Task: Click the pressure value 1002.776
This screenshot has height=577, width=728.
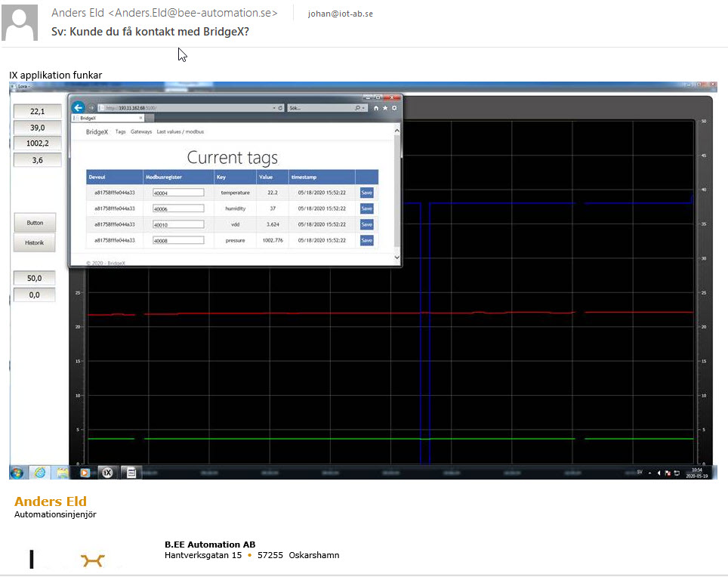Action: (x=273, y=240)
